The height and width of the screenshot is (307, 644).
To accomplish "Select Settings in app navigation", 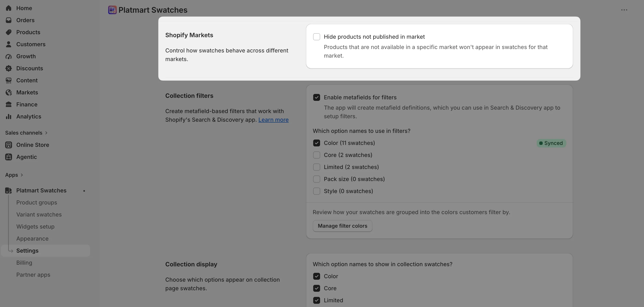I will pos(46,250).
